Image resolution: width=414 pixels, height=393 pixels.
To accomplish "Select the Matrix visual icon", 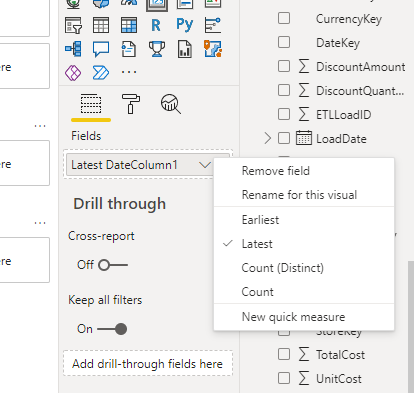I will 129,25.
